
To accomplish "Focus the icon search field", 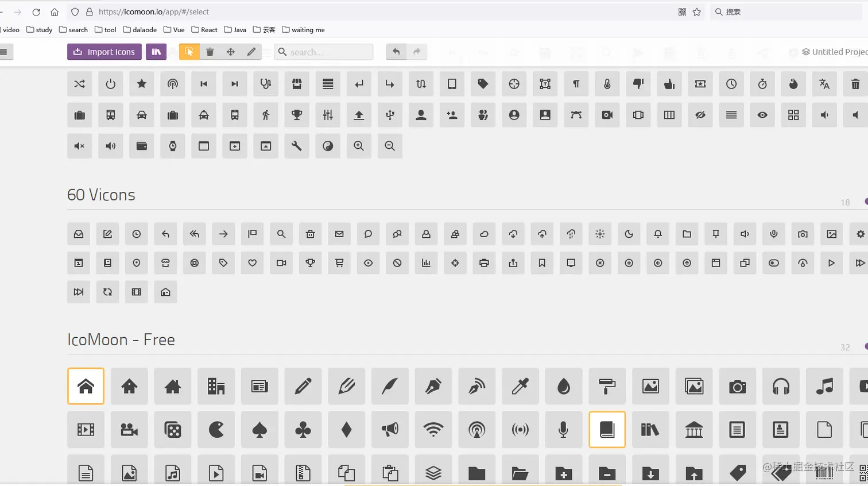I will point(324,52).
